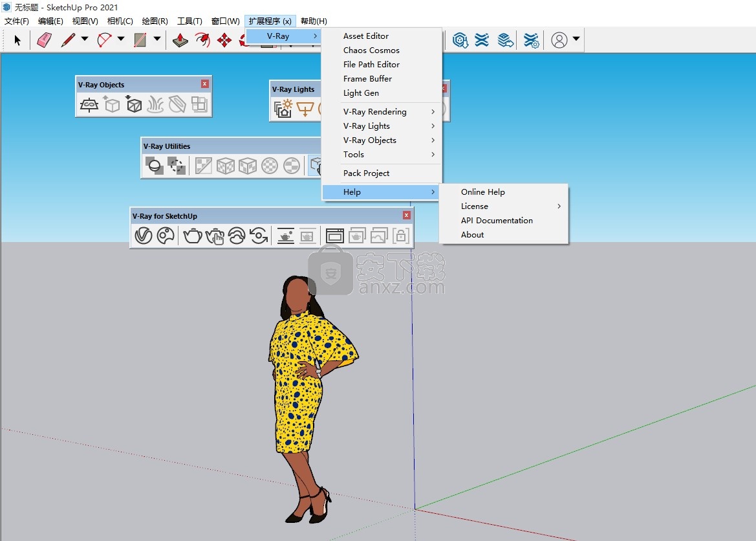Open Extension Warehouse from the toolbar
Viewport: 756px width, 541px height.
pyautogui.click(x=482, y=40)
